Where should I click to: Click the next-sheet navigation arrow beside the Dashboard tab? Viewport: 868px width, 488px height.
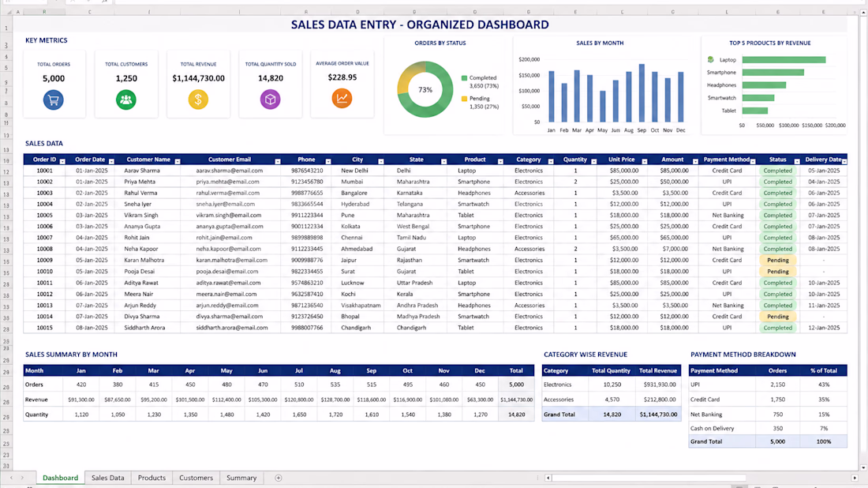[22, 478]
